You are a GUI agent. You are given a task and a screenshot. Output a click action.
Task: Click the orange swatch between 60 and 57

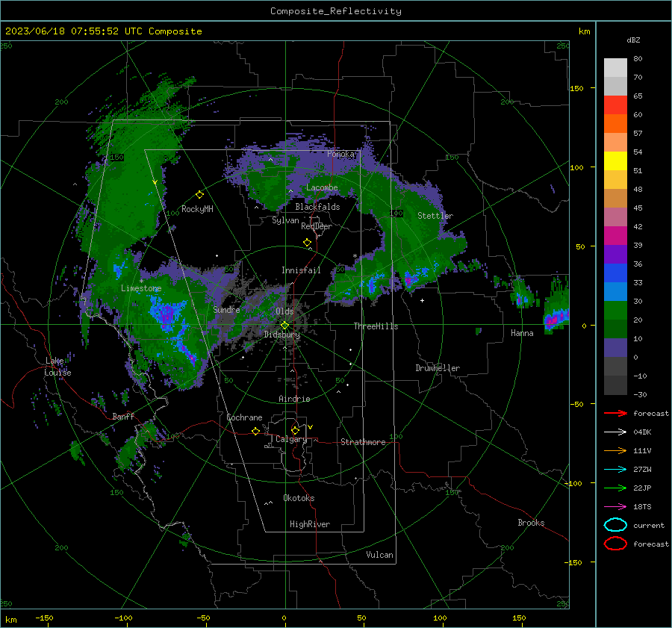pyautogui.click(x=615, y=124)
